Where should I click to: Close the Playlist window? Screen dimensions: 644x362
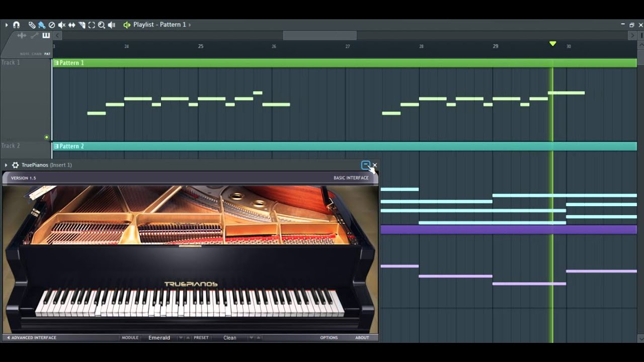(640, 25)
